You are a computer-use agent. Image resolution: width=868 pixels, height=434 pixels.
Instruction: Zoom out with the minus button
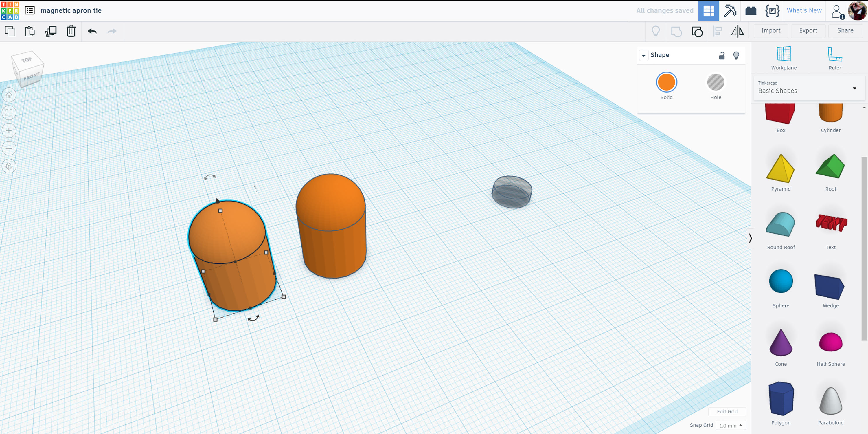tap(9, 148)
